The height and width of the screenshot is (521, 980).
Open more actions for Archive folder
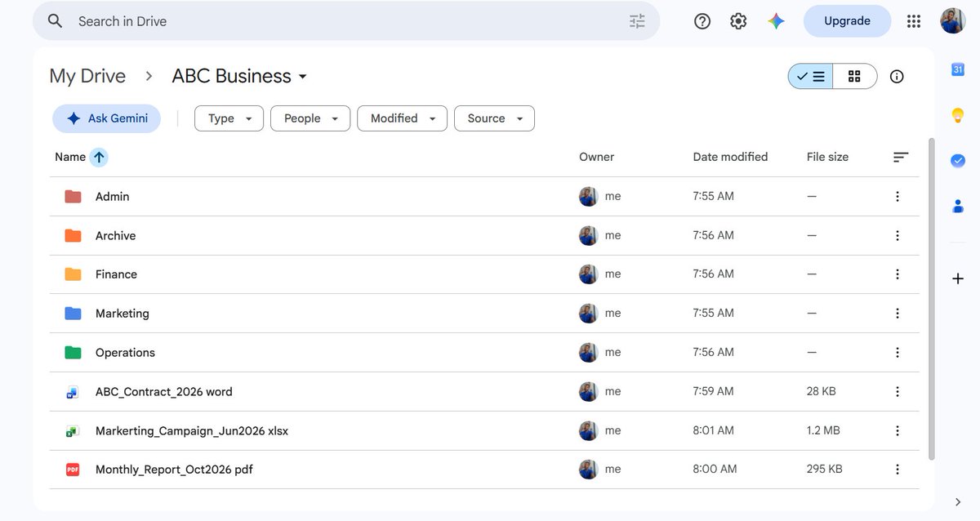pyautogui.click(x=898, y=236)
